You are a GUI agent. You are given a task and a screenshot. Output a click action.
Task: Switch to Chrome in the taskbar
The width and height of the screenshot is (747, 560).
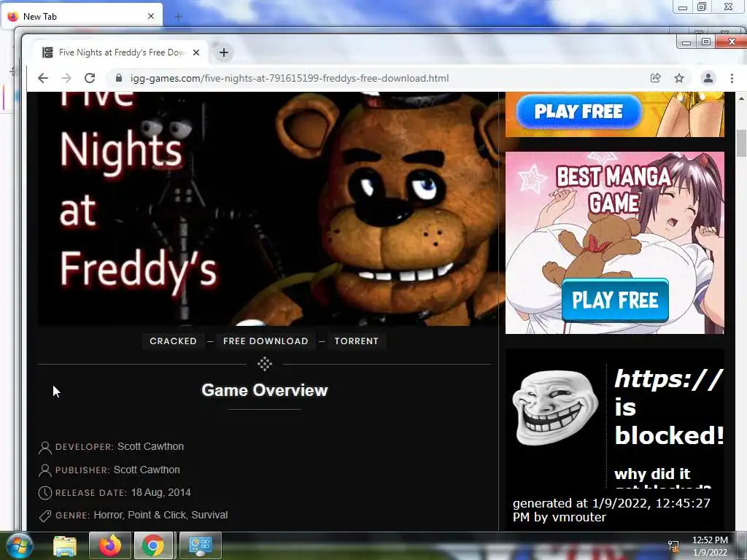(153, 545)
